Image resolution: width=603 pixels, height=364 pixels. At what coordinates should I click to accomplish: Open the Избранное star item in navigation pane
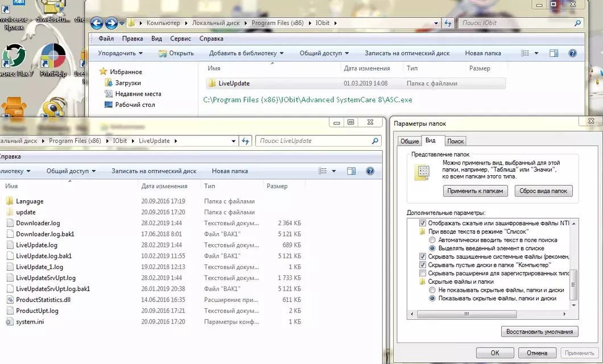(121, 72)
